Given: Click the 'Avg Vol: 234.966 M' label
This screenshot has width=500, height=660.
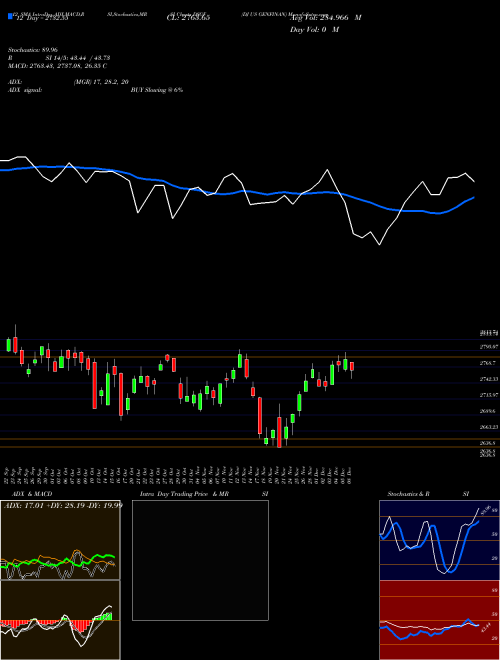Looking at the screenshot, I should pyautogui.click(x=325, y=18).
